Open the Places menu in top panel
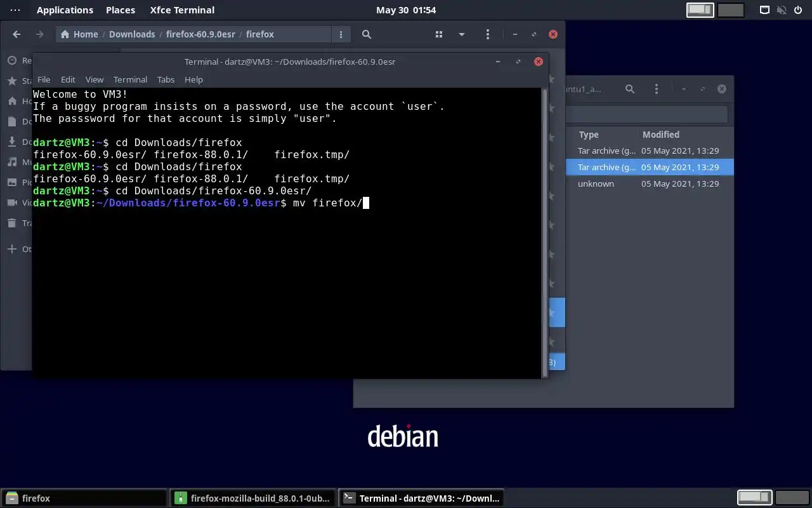Screen dimensions: 812x508 click(x=121, y=10)
